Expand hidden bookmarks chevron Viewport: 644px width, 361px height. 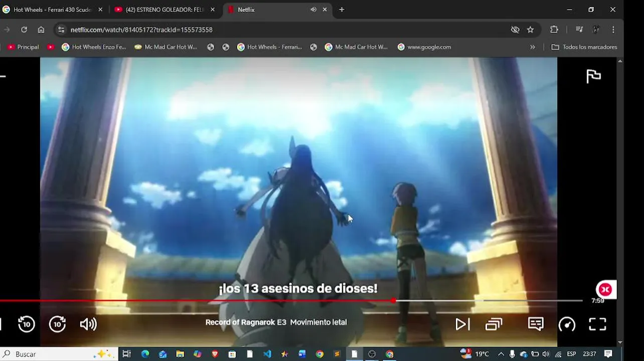coord(532,47)
